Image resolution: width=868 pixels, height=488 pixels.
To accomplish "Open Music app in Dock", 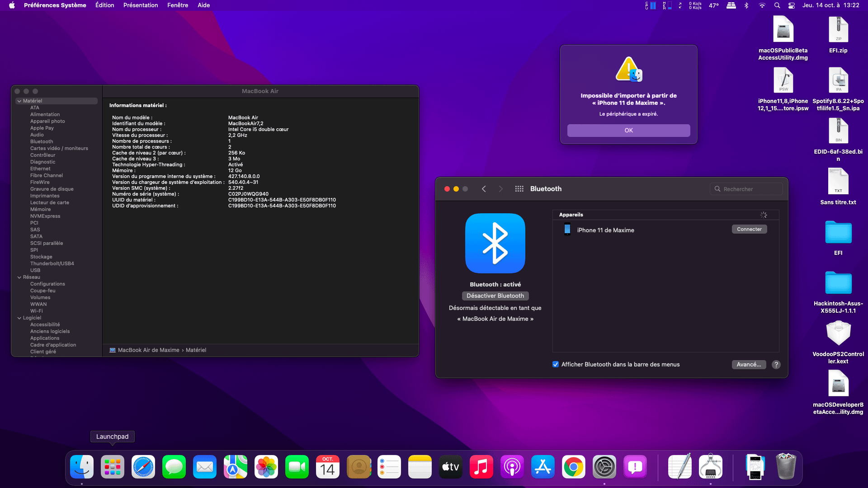I will 481,467.
